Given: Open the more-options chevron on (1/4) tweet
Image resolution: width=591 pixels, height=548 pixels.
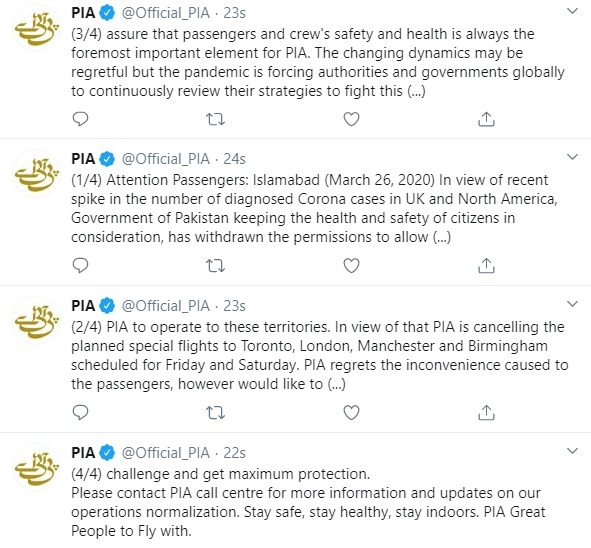Looking at the screenshot, I should point(573,157).
